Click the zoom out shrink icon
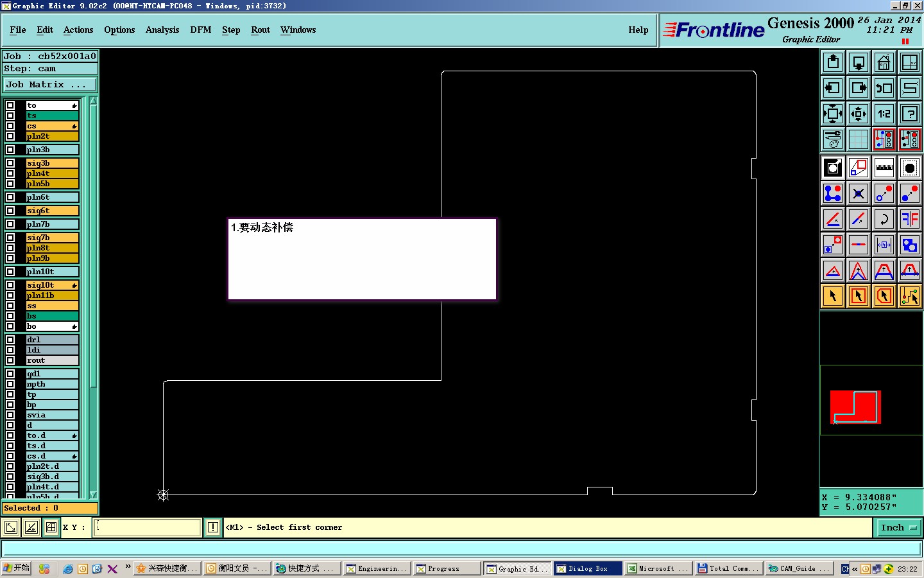 pyautogui.click(x=859, y=114)
